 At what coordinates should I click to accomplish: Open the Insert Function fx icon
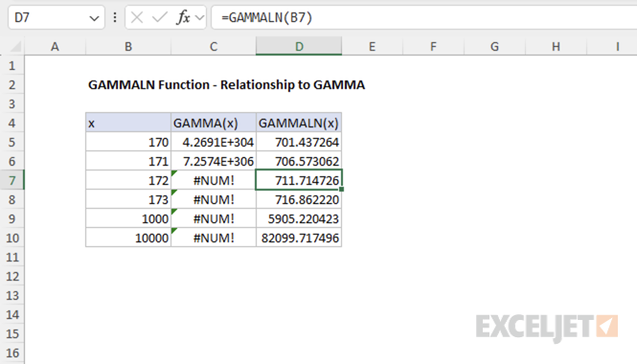coord(183,17)
